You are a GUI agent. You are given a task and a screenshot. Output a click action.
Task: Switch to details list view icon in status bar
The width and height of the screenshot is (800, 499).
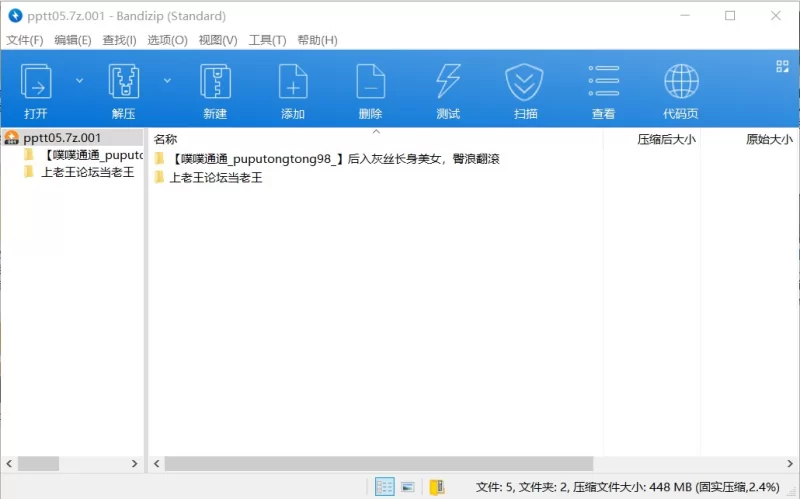pyautogui.click(x=384, y=487)
